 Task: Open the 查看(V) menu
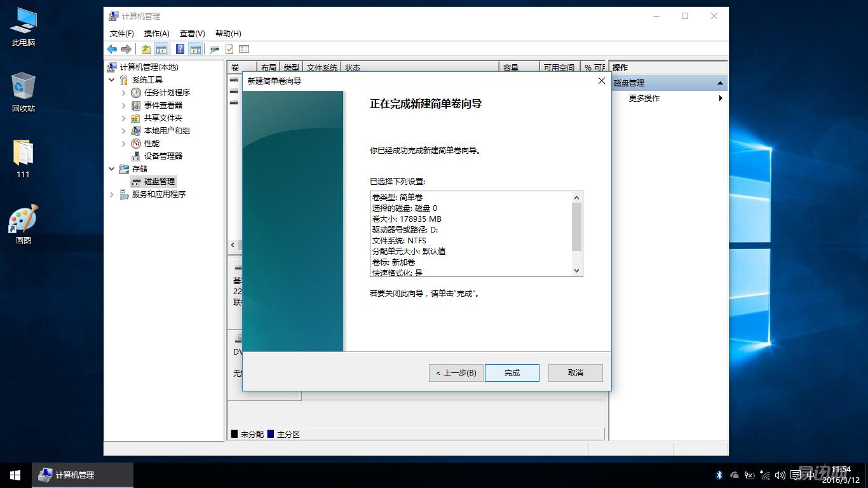(x=191, y=33)
